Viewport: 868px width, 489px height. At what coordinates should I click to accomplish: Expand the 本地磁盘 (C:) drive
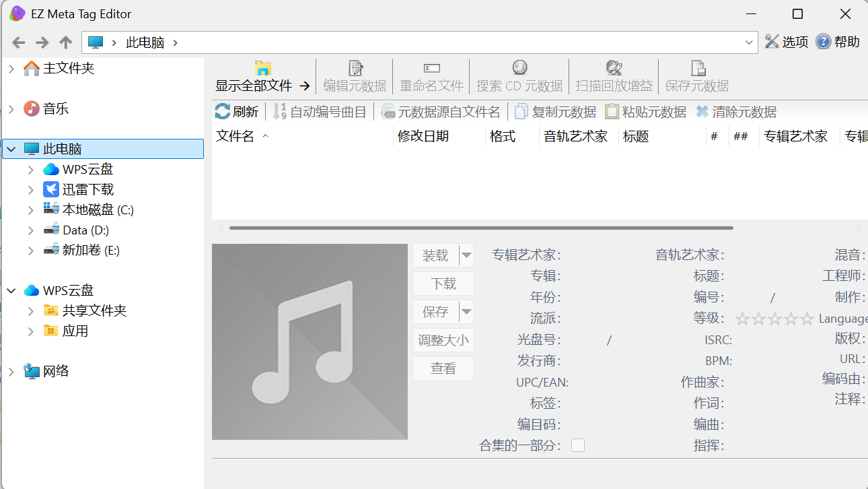[x=30, y=209]
